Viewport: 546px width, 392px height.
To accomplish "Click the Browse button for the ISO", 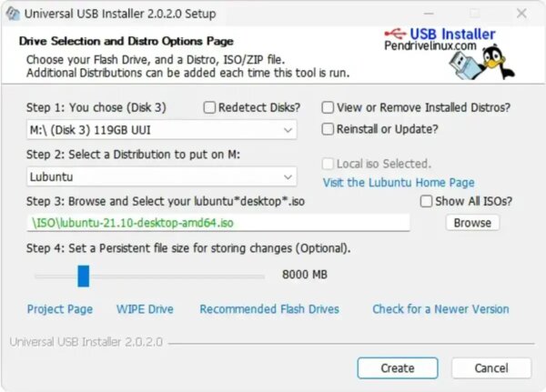I will 472,223.
